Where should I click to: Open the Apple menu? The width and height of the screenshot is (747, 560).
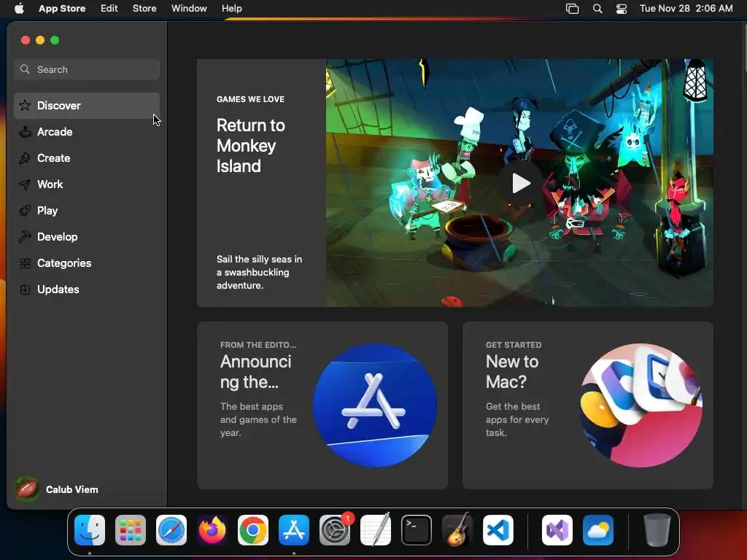coord(19,8)
